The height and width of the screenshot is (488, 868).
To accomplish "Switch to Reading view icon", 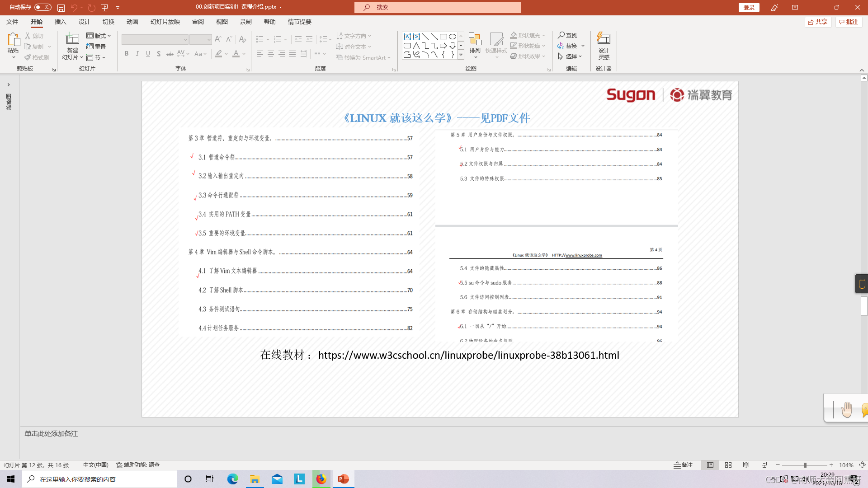I will point(746,465).
